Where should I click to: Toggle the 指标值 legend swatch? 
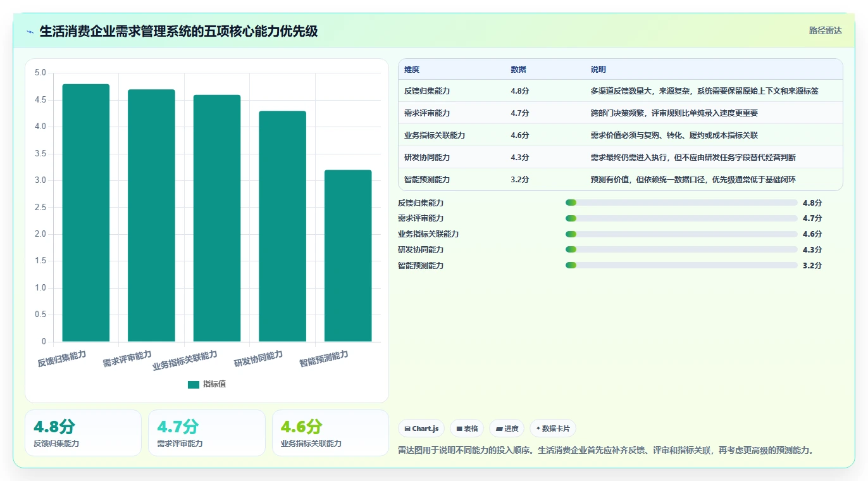click(x=194, y=384)
